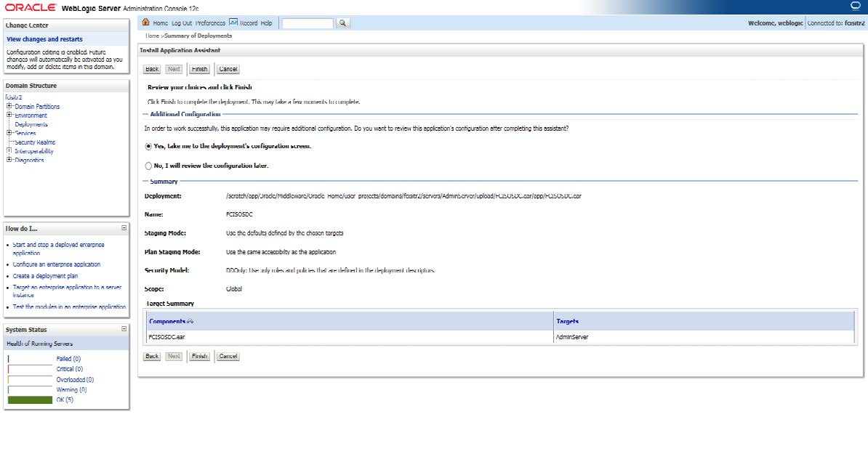Click the Record icon in toolbar
The image size is (868, 454).
coord(233,22)
